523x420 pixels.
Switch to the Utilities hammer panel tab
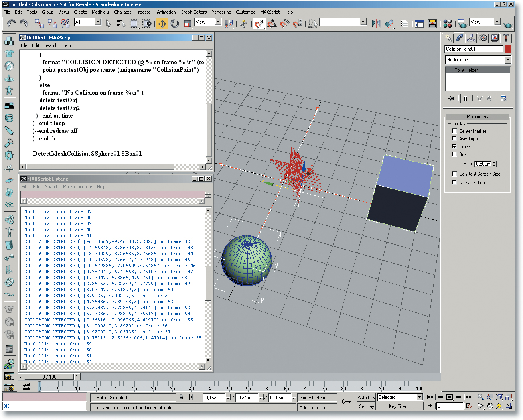point(506,38)
